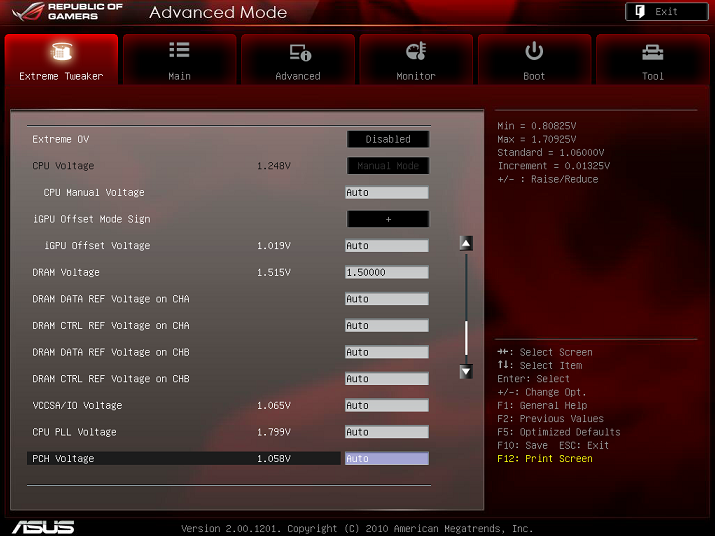Select the CPU PLL Voltage label
Viewport: 715px width, 536px height.
74,432
